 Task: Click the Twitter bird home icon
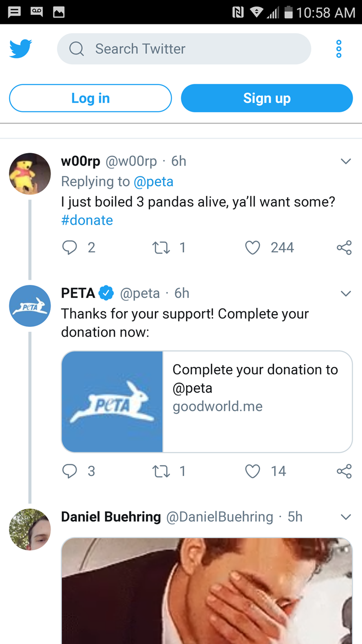tap(21, 48)
